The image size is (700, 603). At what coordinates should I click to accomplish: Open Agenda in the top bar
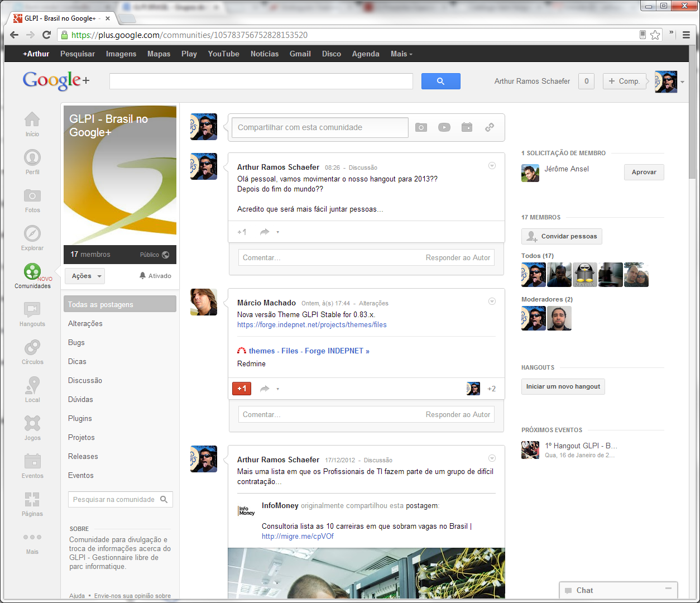click(366, 54)
